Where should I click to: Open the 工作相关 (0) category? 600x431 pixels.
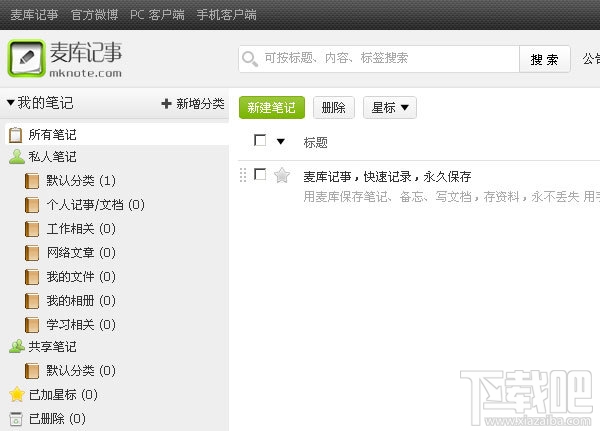[x=81, y=229]
